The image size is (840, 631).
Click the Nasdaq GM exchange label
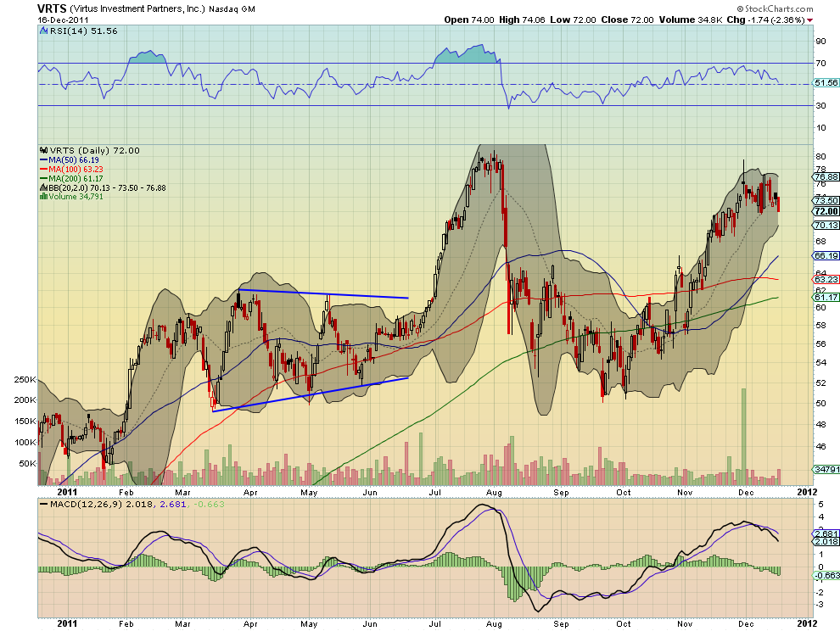[232, 9]
